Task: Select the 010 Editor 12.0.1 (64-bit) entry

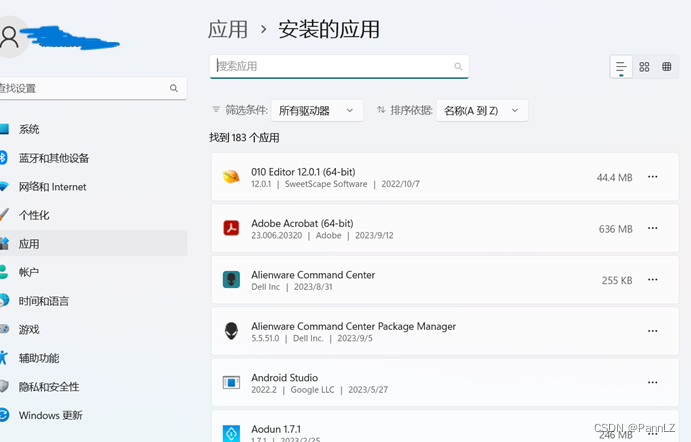Action: point(445,177)
